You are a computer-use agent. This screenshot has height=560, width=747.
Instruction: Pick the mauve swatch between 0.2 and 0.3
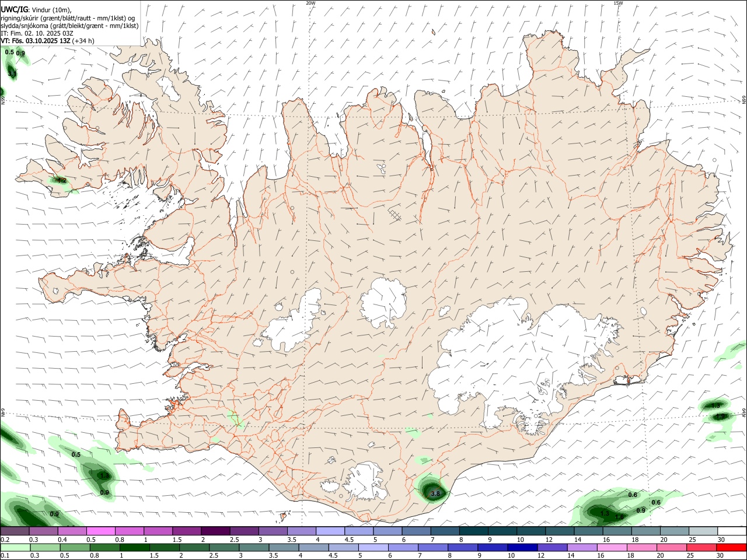pyautogui.click(x=15, y=531)
